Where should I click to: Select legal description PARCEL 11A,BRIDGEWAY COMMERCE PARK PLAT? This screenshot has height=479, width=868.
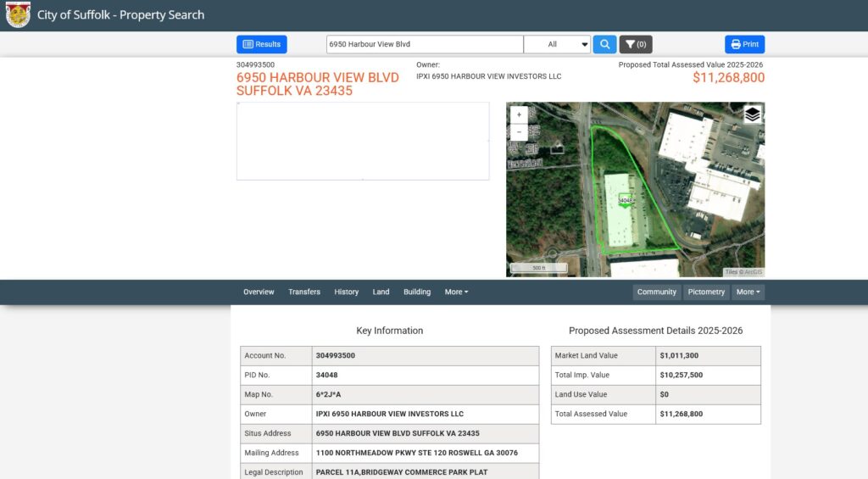coord(402,472)
